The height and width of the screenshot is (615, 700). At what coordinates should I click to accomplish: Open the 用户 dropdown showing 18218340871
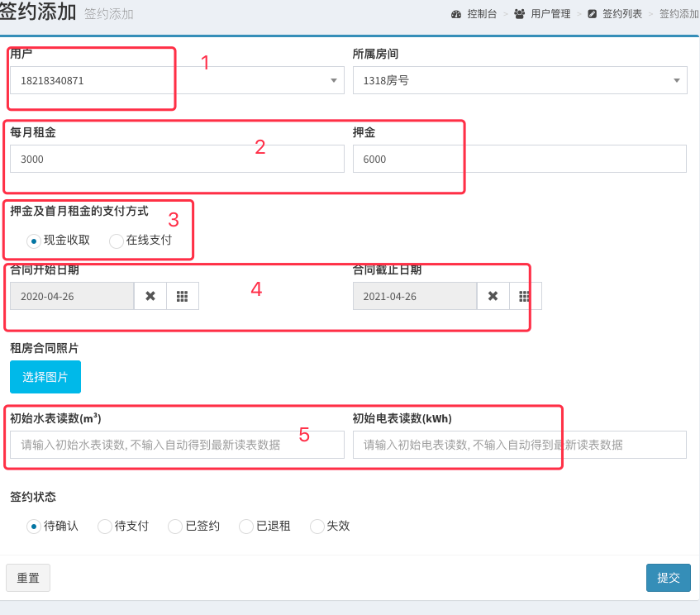tap(177, 80)
